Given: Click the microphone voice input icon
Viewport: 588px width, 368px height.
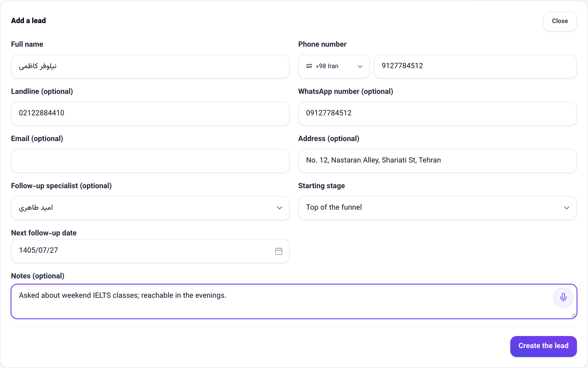Looking at the screenshot, I should pos(563,298).
